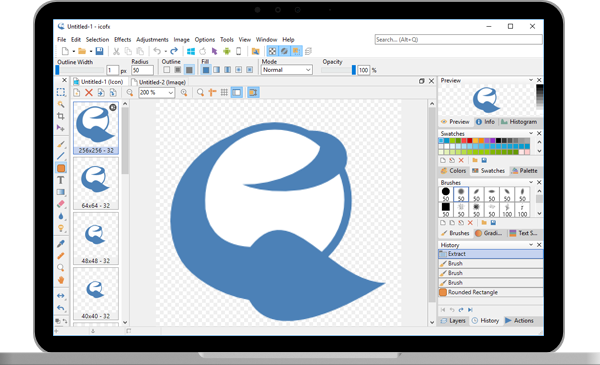This screenshot has height=365, width=600.
Task: Click the Windows icon in toolbar
Action: pyautogui.click(x=191, y=51)
